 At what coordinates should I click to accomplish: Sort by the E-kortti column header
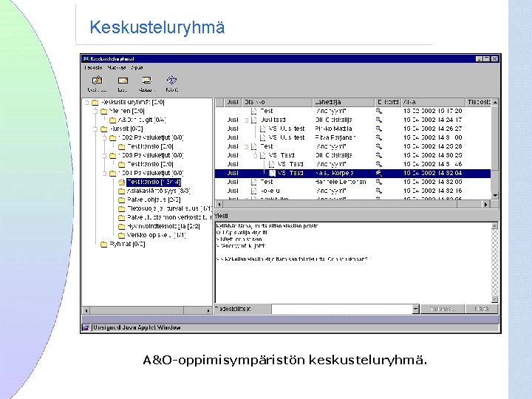(388, 102)
